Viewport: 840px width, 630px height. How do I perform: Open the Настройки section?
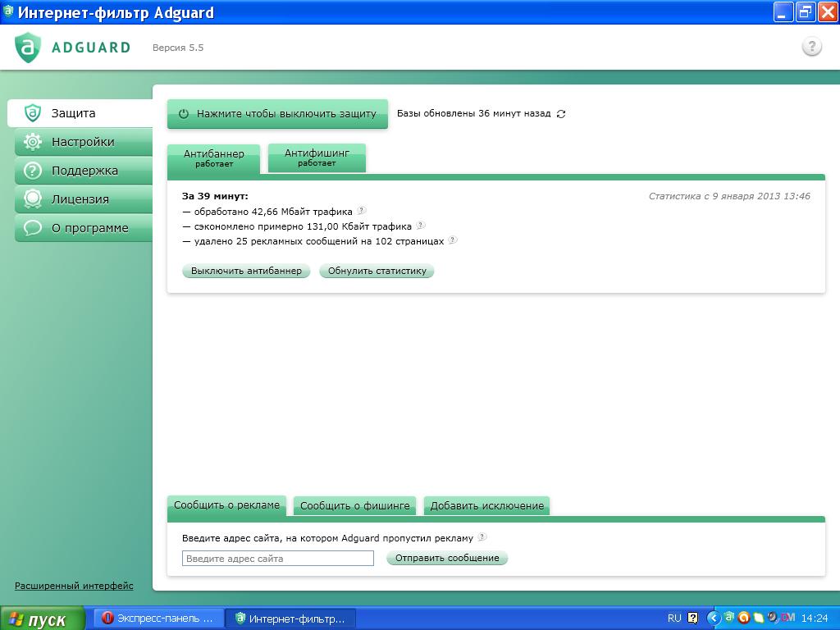point(84,142)
